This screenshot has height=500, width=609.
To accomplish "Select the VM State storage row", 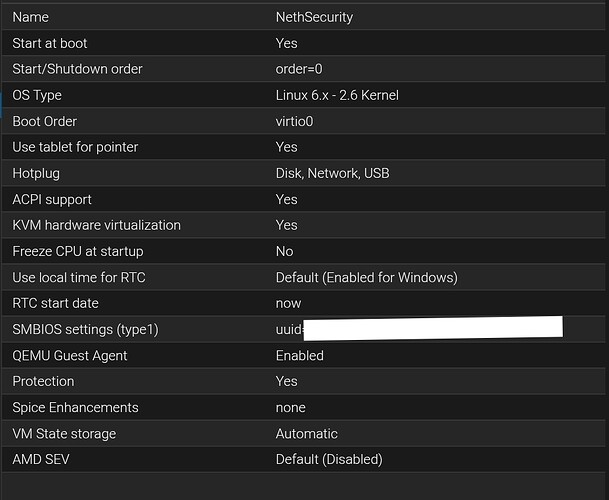I will tap(64, 434).
